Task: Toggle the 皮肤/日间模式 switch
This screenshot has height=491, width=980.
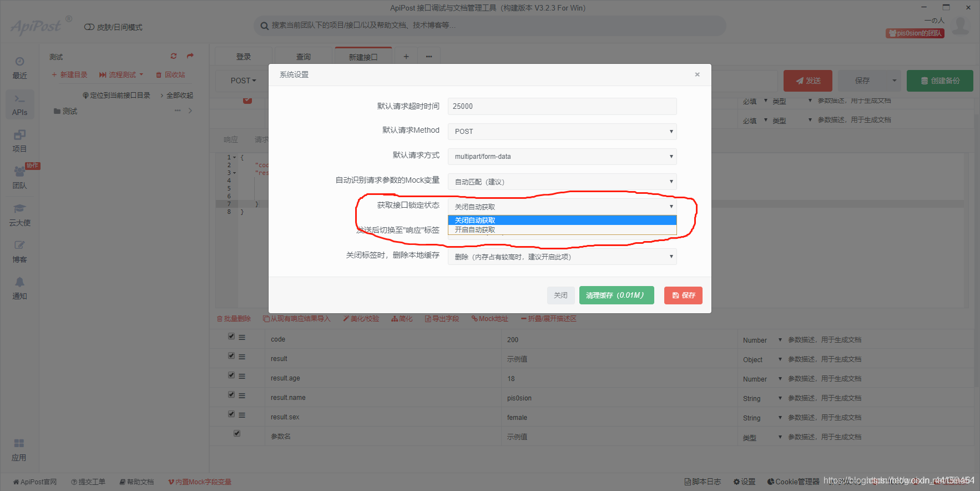Action: click(x=89, y=27)
